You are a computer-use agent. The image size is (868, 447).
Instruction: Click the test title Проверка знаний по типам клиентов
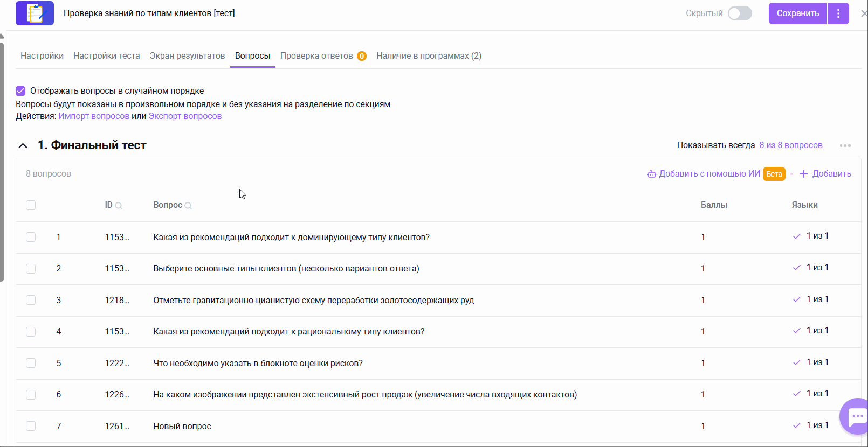[149, 13]
